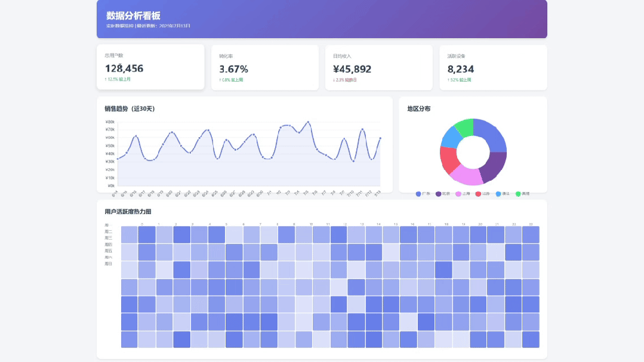
Task: Click the green pie chart slice
Action: pos(464,127)
